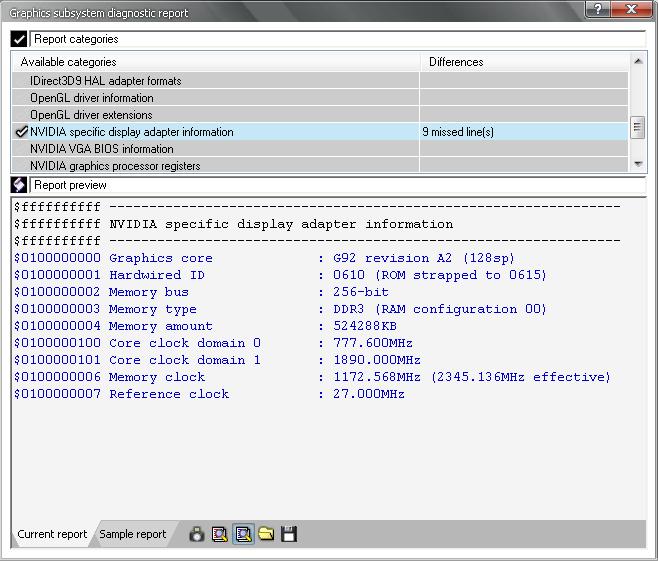Image resolution: width=658 pixels, height=561 pixels.
Task: Click the categories list scrollbar thumb
Action: pos(638,127)
